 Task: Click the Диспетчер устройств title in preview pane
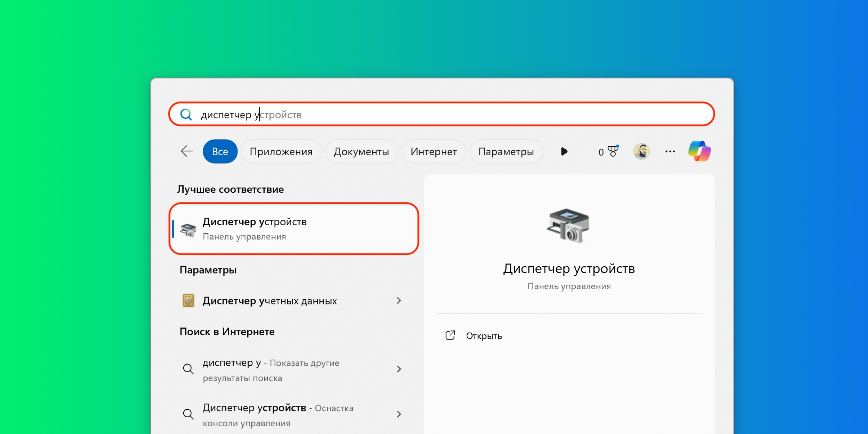tap(569, 268)
